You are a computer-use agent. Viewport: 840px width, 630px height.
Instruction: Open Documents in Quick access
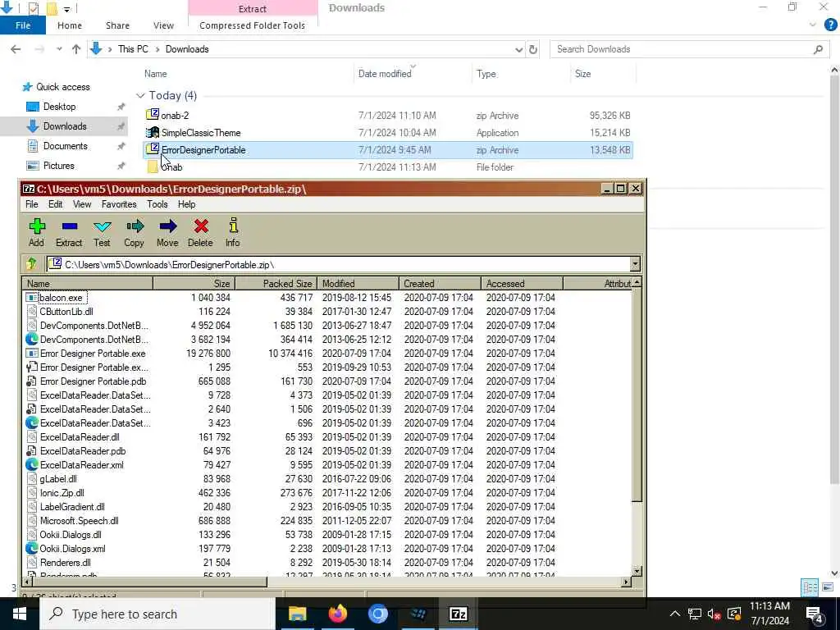pos(66,146)
